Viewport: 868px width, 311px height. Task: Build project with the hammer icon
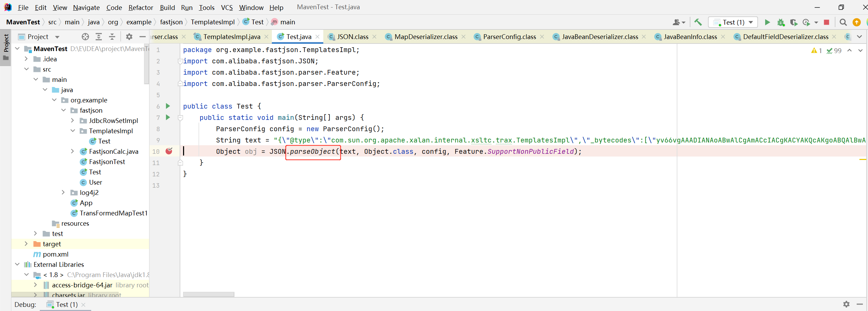coord(698,22)
